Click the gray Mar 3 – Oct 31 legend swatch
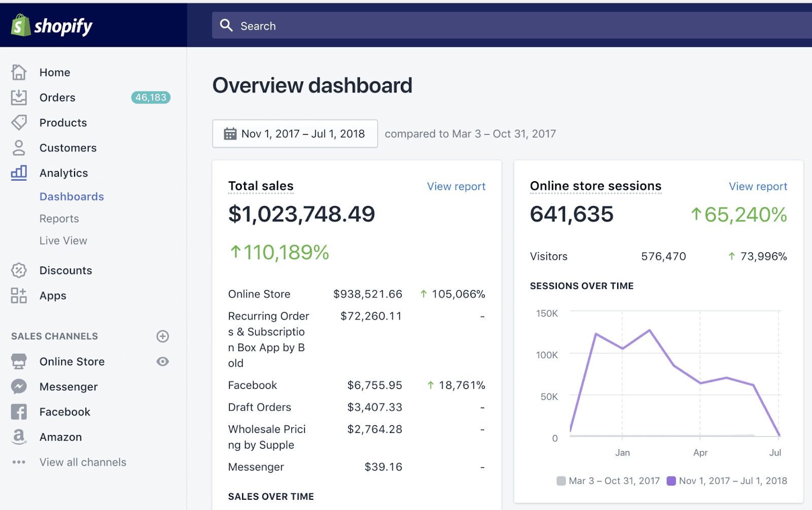This screenshot has width=812, height=510. tap(561, 481)
